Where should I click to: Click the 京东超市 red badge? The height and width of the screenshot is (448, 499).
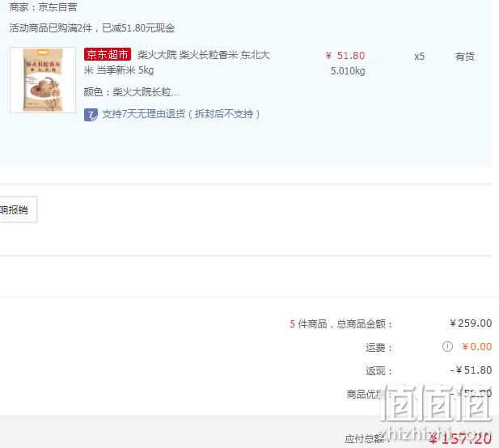(108, 54)
